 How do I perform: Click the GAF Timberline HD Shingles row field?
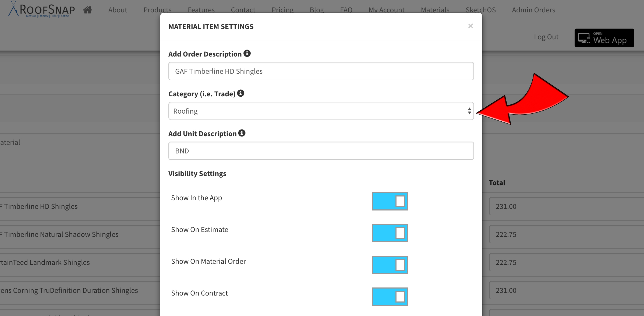(x=80, y=206)
